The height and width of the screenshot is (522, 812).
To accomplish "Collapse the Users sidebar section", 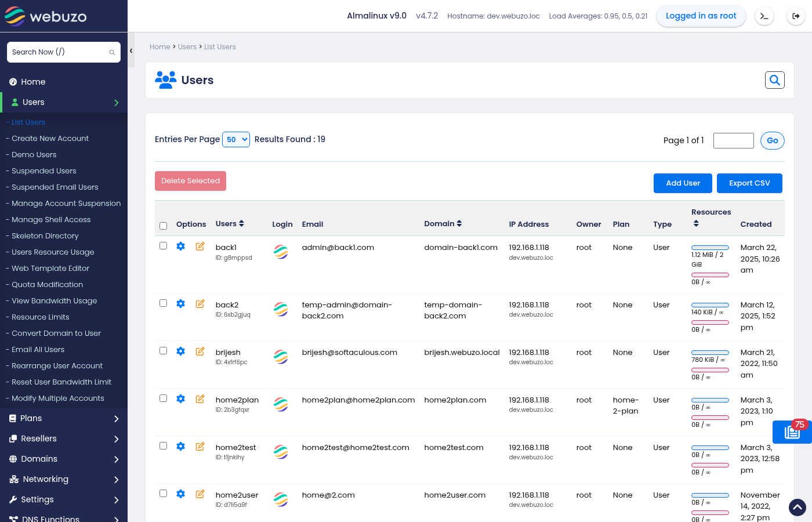I will (64, 102).
